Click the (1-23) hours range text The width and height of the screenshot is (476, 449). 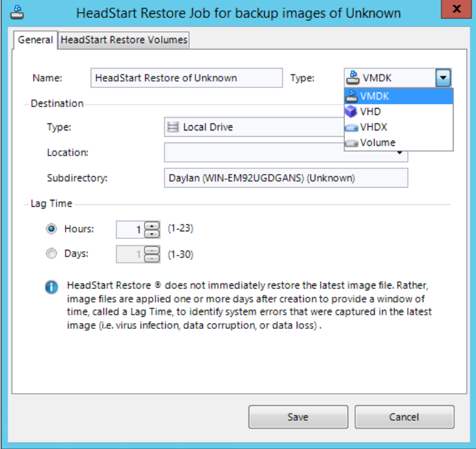(x=181, y=228)
